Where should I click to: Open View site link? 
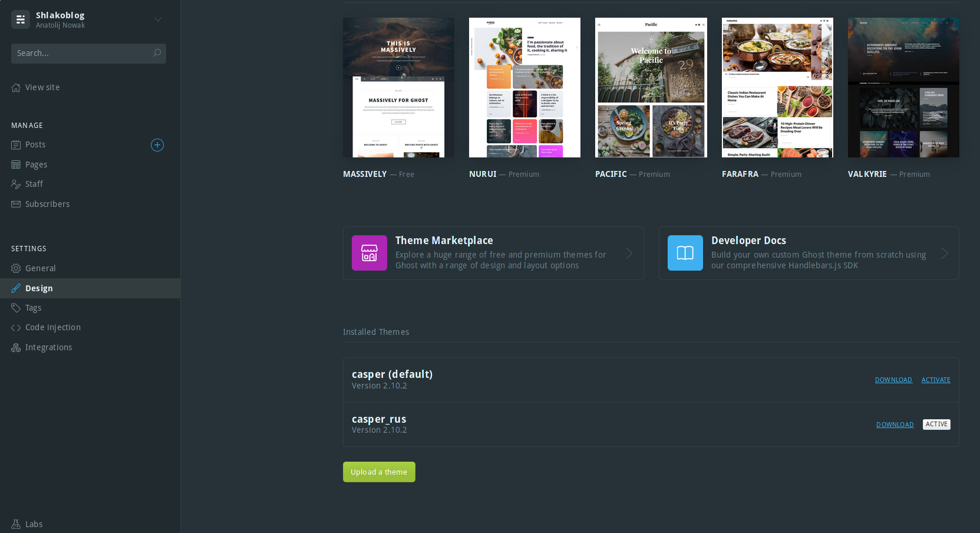42,87
